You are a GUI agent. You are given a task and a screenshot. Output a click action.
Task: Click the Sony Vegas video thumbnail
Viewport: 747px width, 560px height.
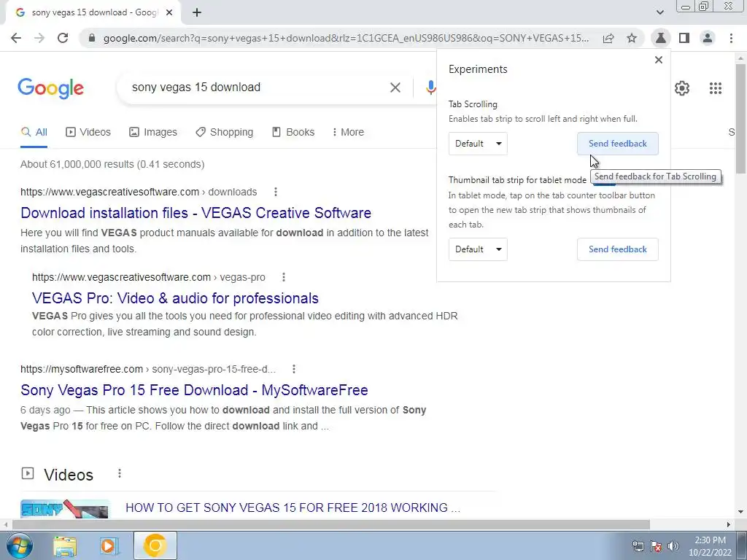65,509
